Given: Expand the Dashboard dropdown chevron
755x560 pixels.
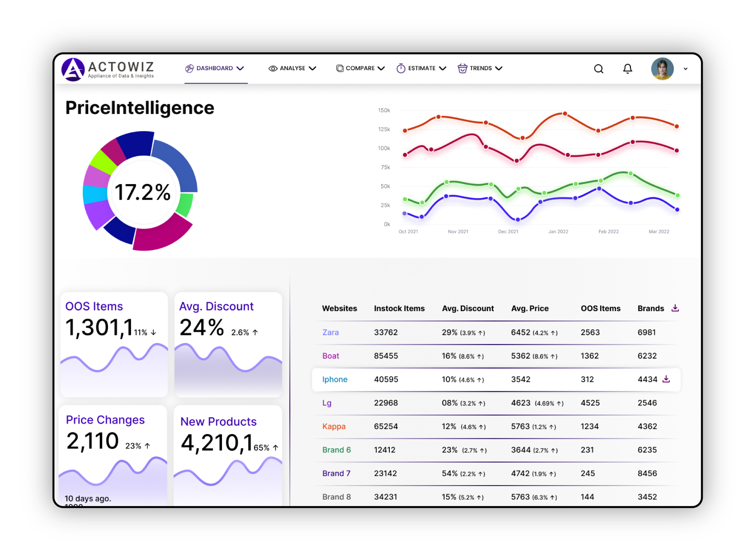Looking at the screenshot, I should pyautogui.click(x=240, y=68).
